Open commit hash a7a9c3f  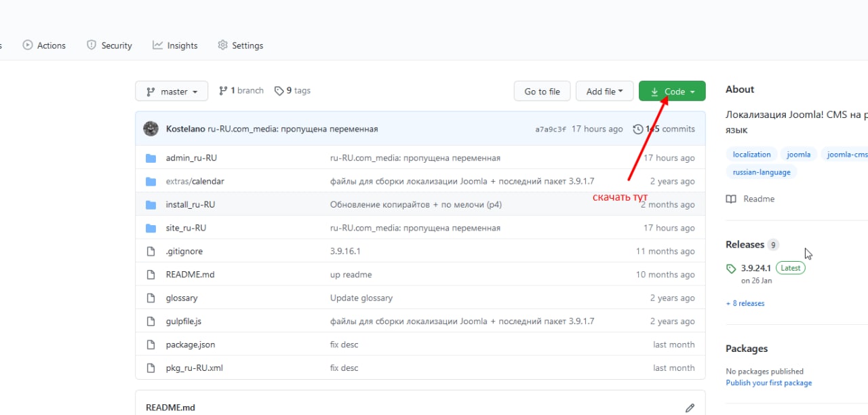click(x=551, y=129)
